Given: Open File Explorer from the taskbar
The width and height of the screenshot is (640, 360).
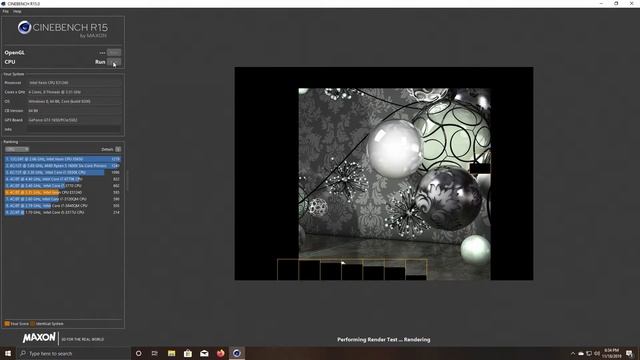Looking at the screenshot, I should [x=171, y=353].
